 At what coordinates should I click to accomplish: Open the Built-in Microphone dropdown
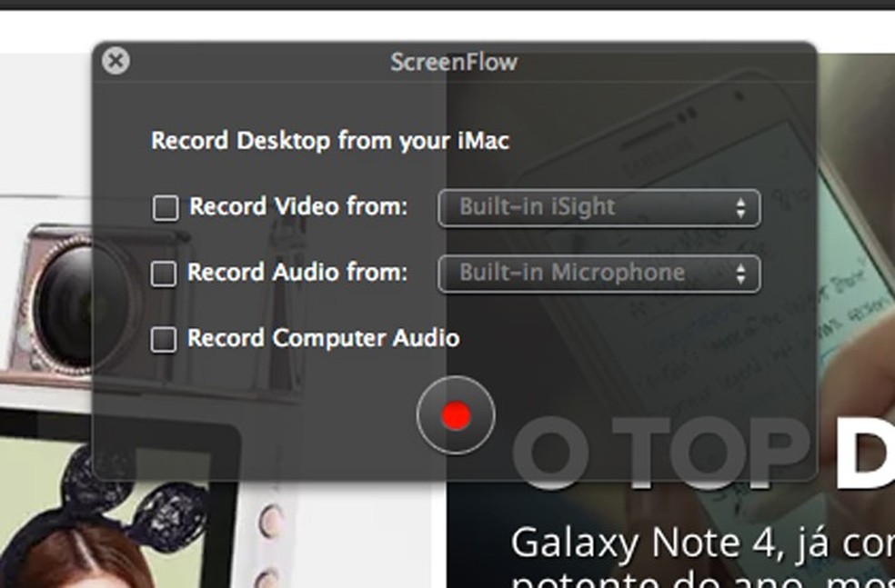point(599,274)
